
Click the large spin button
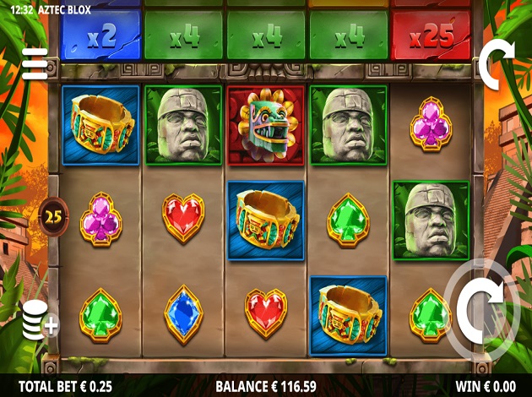(481, 310)
